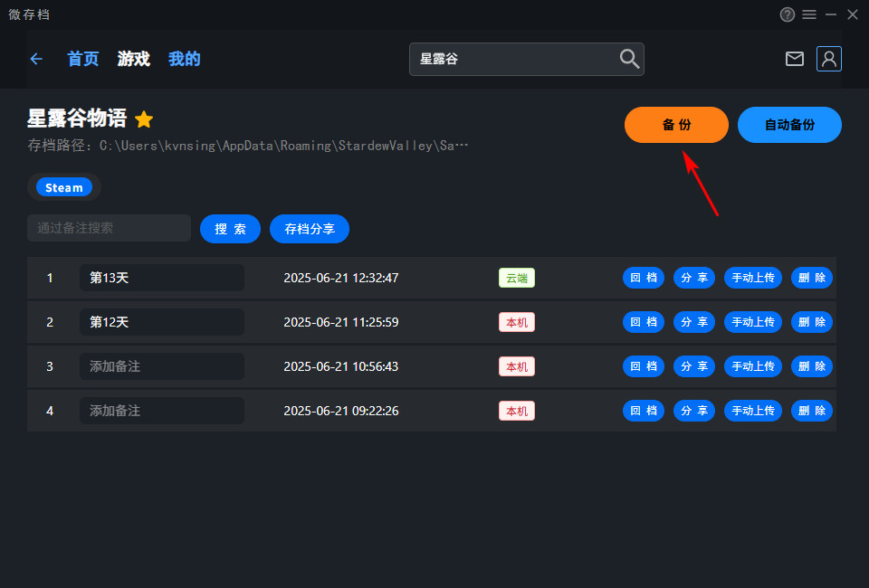Click 回档 for the 第12天 save
The height and width of the screenshot is (588, 869).
point(644,322)
